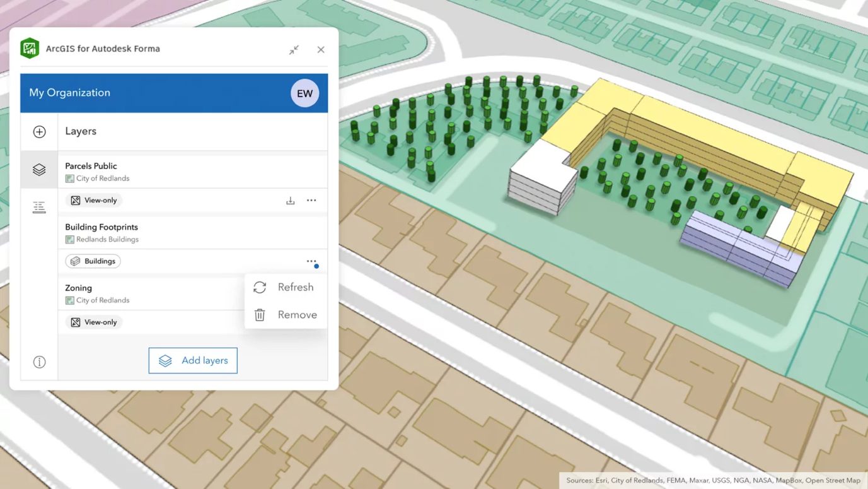The image size is (868, 489).
Task: Download the Parcels Public layer
Action: tap(290, 200)
